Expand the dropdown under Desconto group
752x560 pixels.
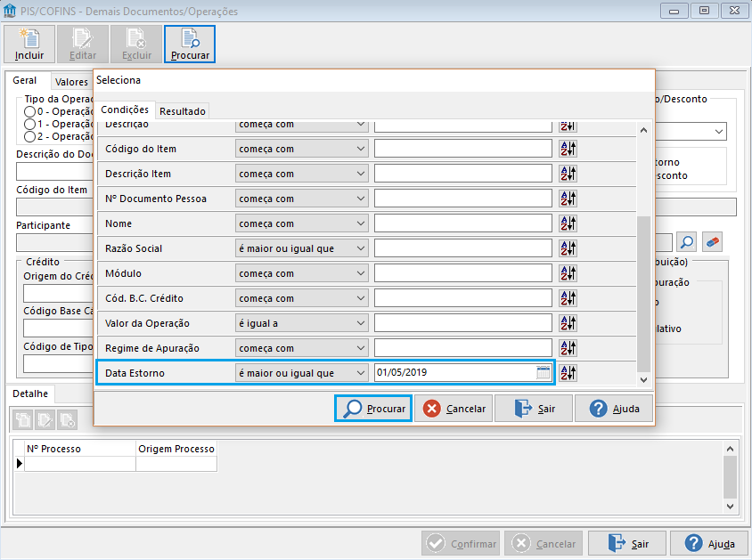[x=718, y=131]
